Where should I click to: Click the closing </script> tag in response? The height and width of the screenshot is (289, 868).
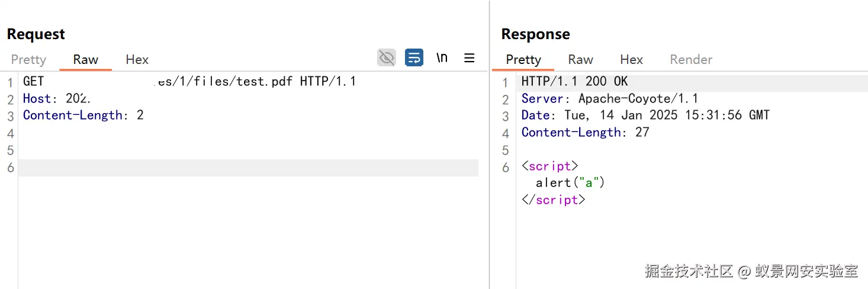pos(553,200)
